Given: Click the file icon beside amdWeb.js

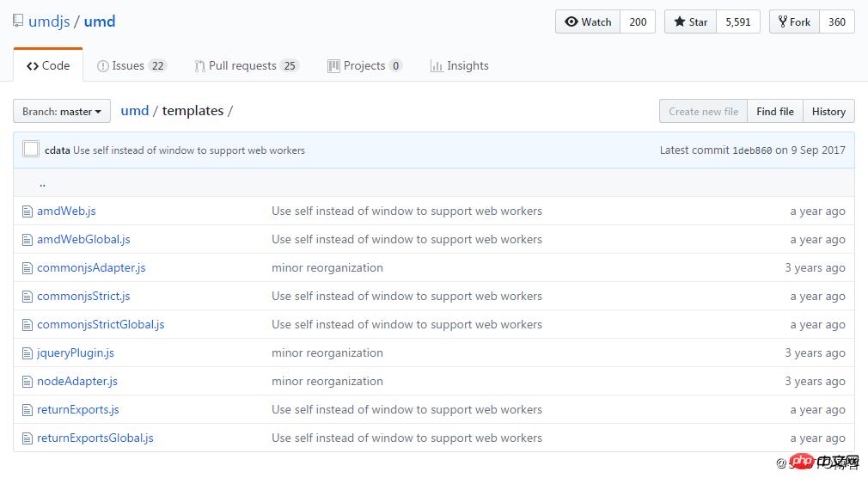Looking at the screenshot, I should pyautogui.click(x=27, y=211).
